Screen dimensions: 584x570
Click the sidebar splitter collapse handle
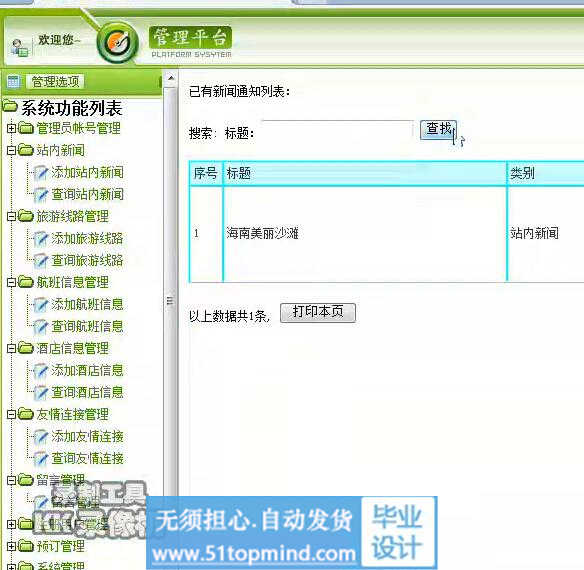170,301
